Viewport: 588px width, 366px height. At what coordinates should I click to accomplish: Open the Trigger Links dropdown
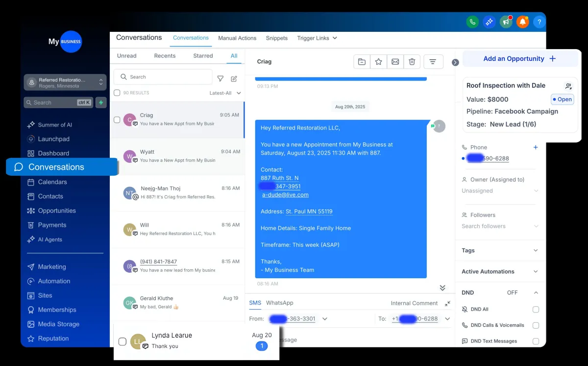[317, 38]
